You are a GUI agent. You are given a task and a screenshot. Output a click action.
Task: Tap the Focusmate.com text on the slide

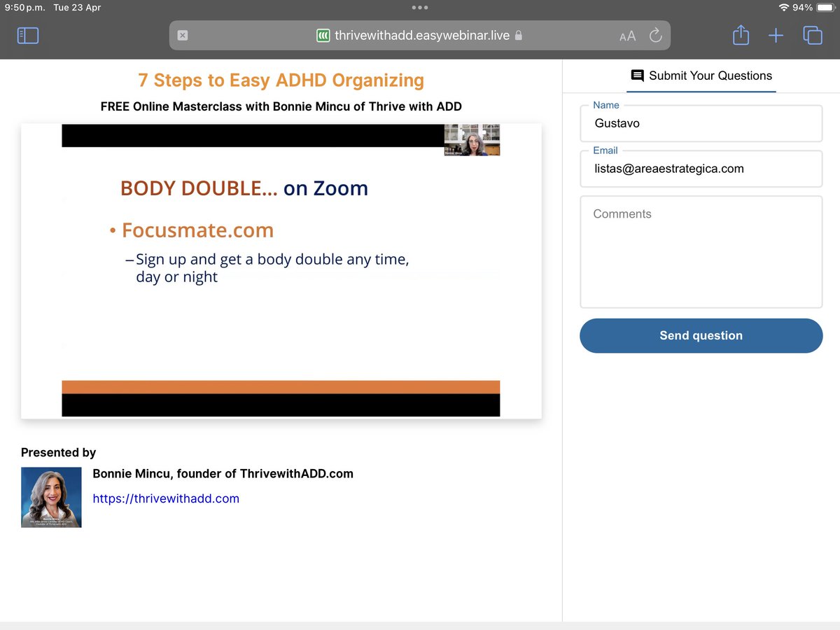pos(197,230)
